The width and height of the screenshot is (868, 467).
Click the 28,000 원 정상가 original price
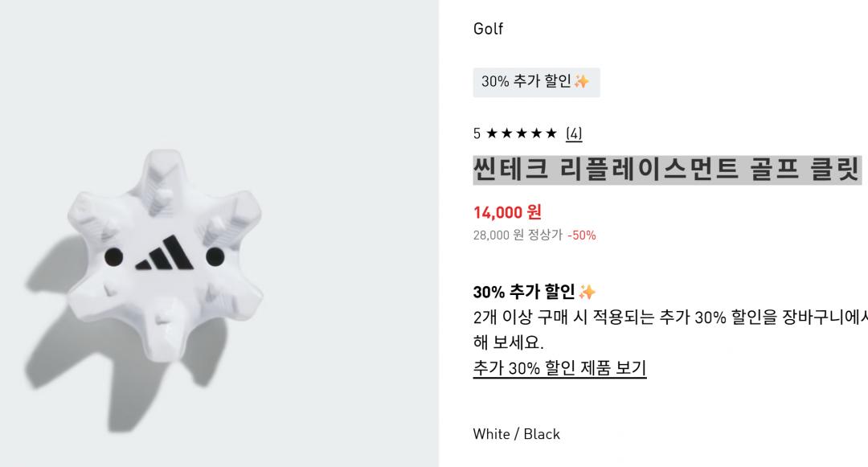518,235
